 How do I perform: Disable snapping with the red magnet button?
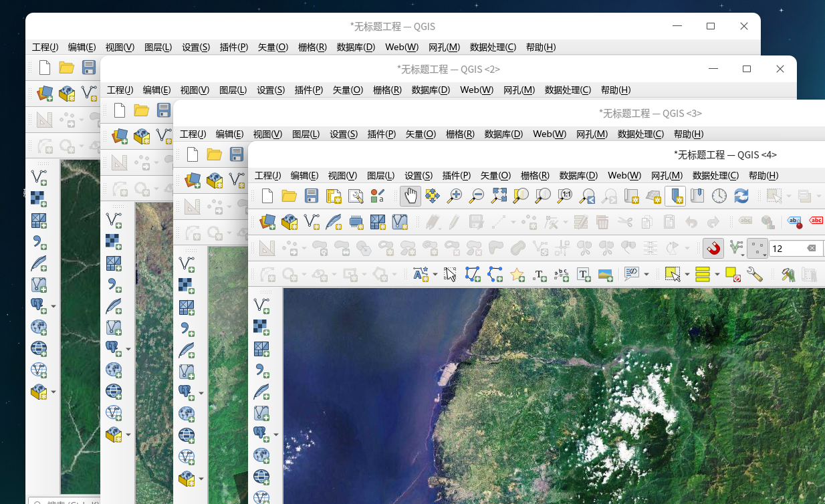(x=713, y=248)
